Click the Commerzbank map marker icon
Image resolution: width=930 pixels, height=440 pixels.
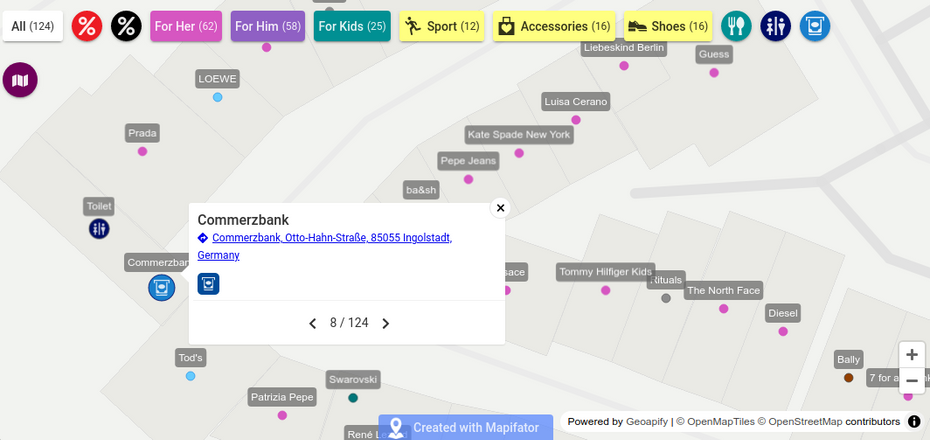162,288
